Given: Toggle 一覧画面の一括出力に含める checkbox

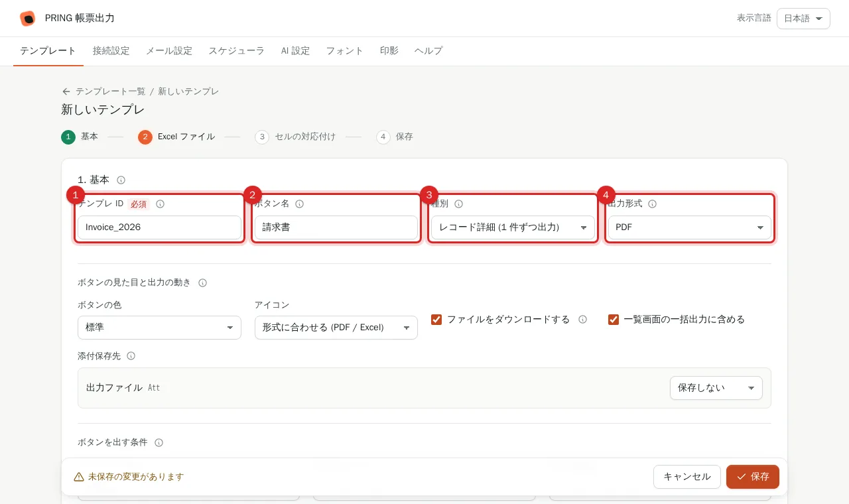Looking at the screenshot, I should [x=614, y=320].
